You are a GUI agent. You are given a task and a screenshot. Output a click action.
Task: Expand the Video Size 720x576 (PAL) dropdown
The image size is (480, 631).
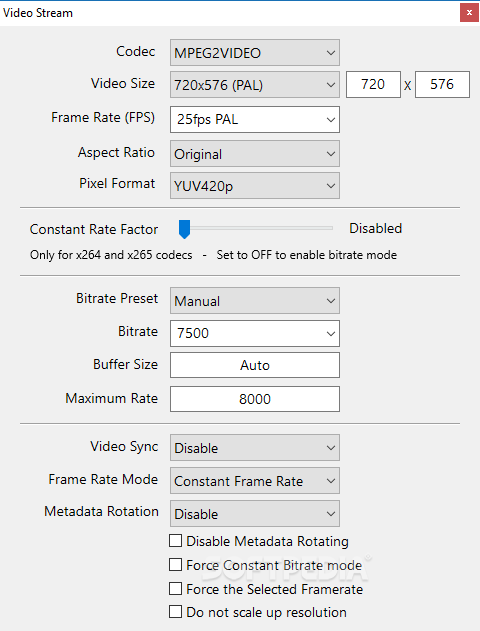[x=255, y=85]
